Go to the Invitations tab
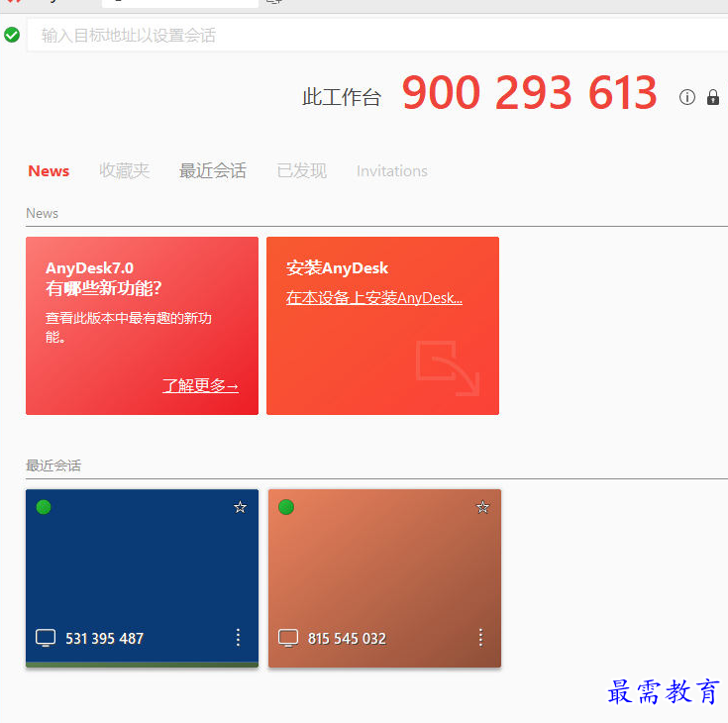This screenshot has height=723, width=728. point(392,171)
